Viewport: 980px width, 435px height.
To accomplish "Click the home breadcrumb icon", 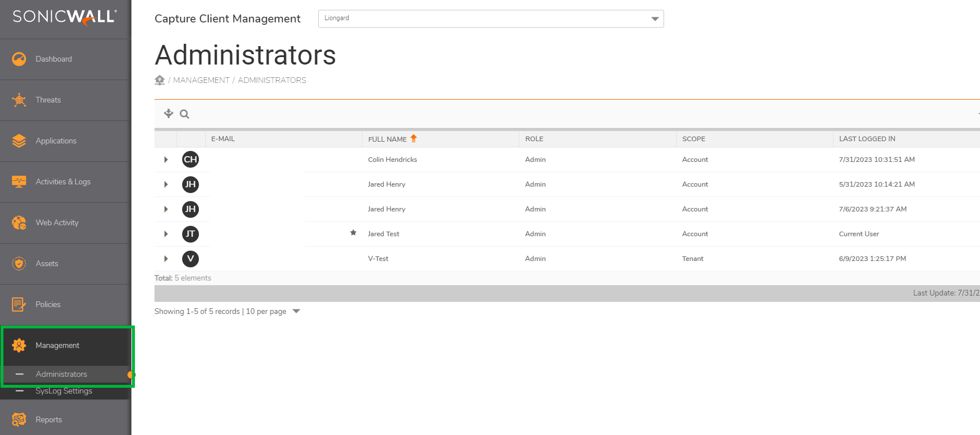I will point(160,80).
